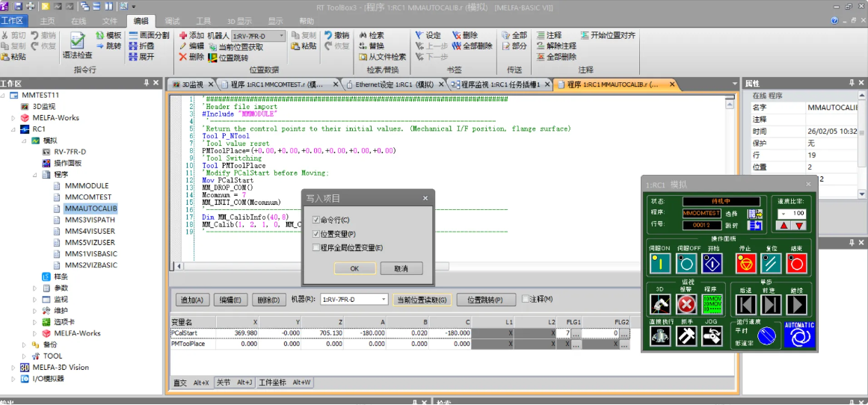This screenshot has width=868, height=405.
Task: Click the step forward (前进) icon
Action: [x=771, y=304]
